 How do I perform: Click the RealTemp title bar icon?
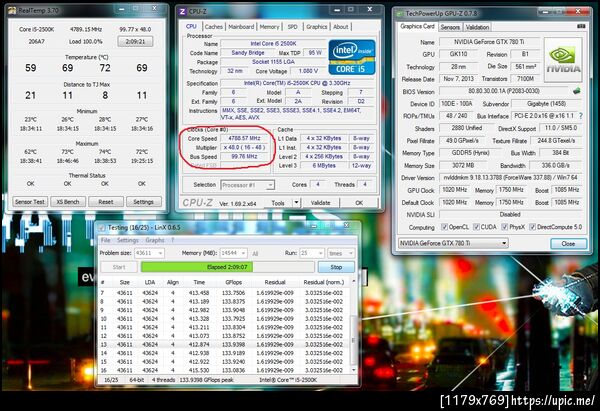click(x=12, y=10)
